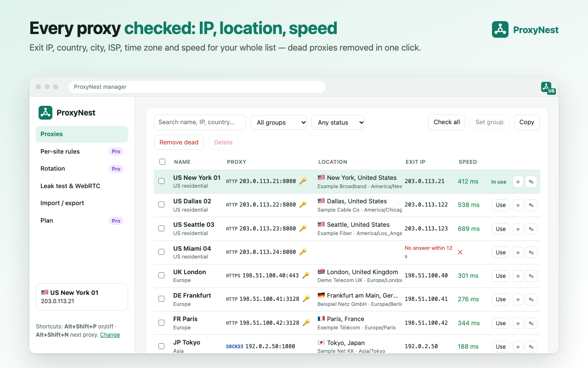Recheck the US Dallas 02 proxy

(518, 205)
